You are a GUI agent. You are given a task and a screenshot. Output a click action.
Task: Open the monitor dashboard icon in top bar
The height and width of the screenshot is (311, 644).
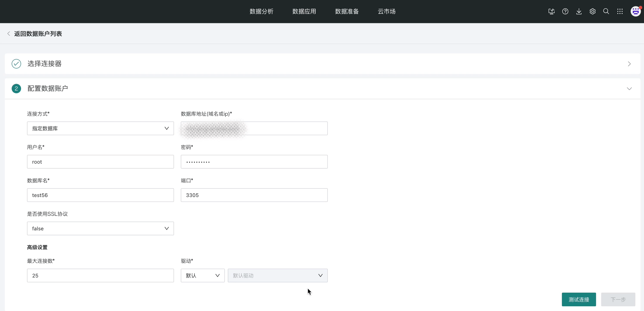[x=551, y=11]
